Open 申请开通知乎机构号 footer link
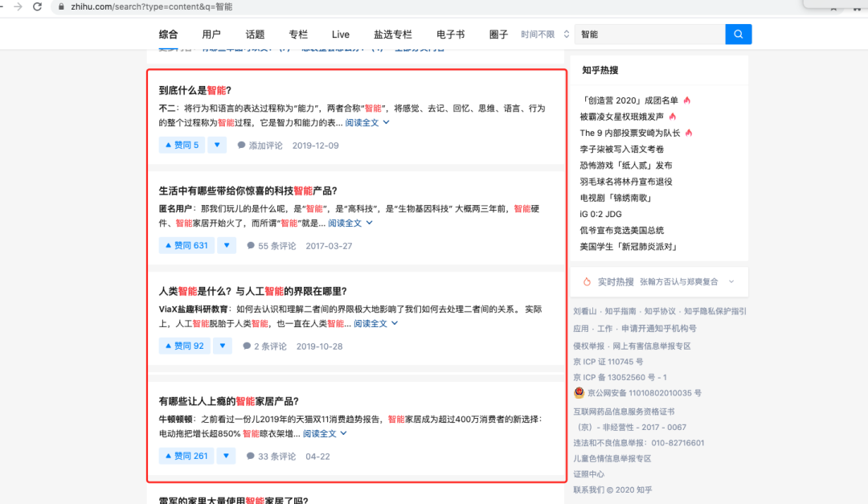The width and height of the screenshot is (868, 504). tap(659, 329)
